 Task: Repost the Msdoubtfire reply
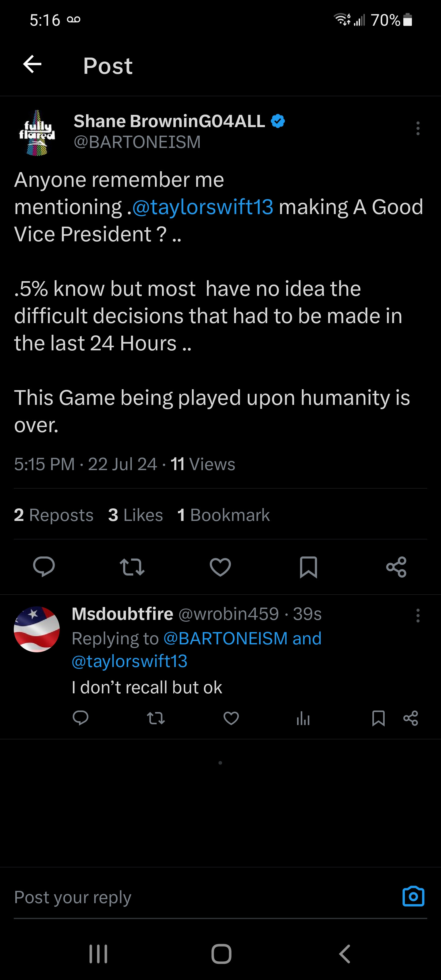point(156,718)
